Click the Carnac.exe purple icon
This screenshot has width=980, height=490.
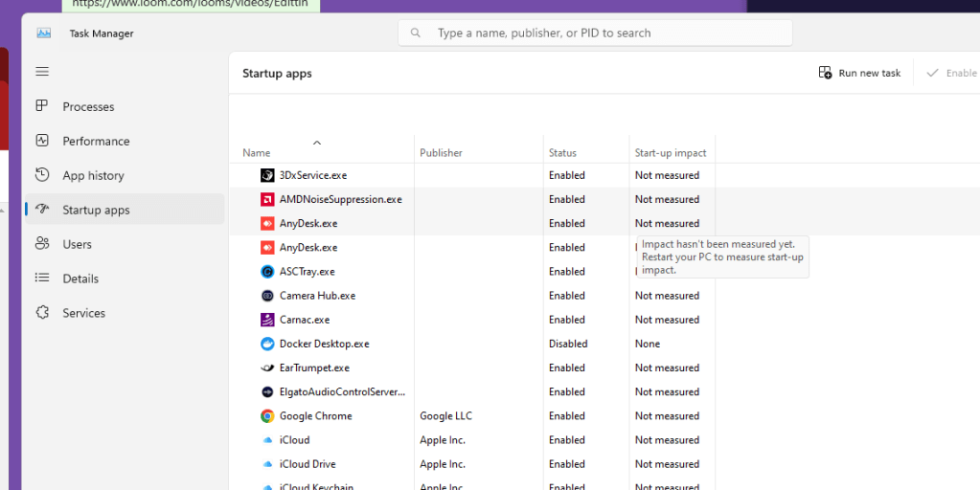click(x=267, y=320)
